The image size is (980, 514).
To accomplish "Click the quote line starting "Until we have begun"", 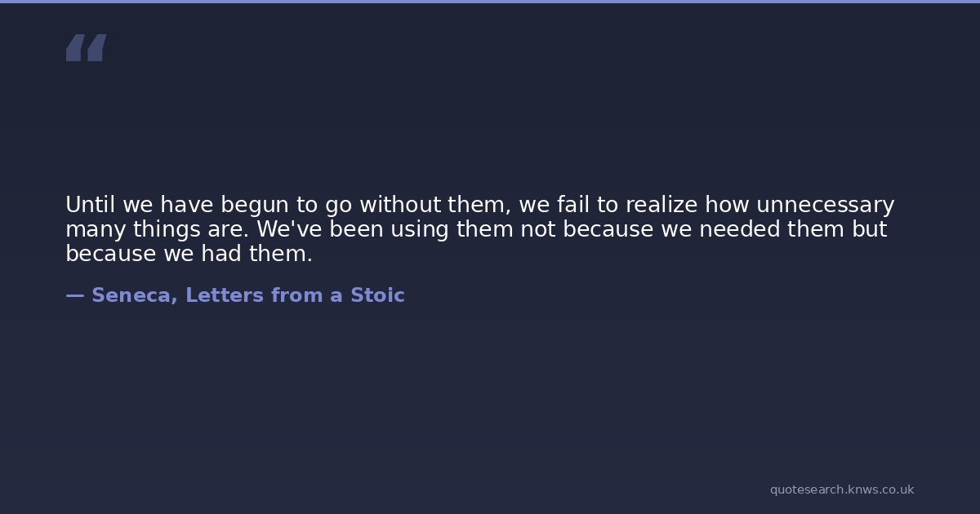I will 479,205.
